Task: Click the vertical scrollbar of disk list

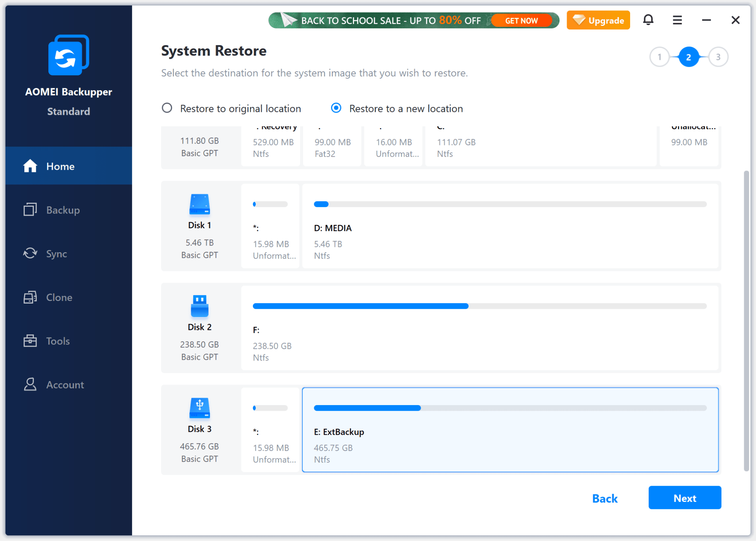Action: [x=746, y=321]
